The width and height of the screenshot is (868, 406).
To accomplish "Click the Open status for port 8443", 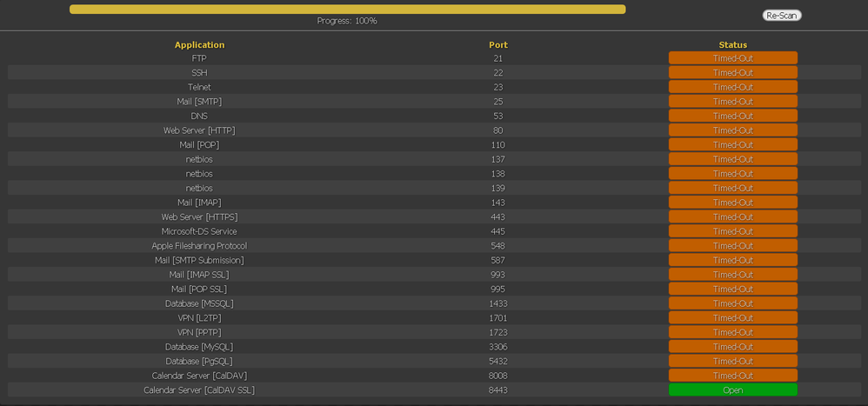I will pyautogui.click(x=733, y=390).
